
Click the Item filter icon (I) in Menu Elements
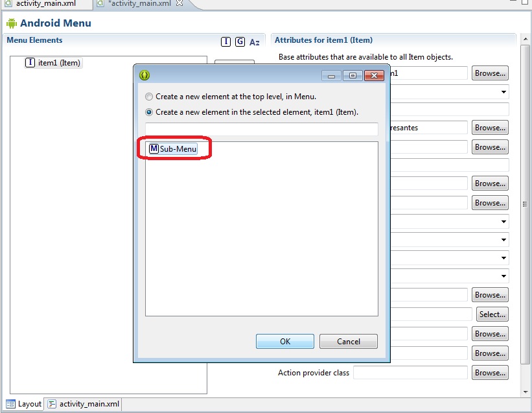click(x=226, y=41)
